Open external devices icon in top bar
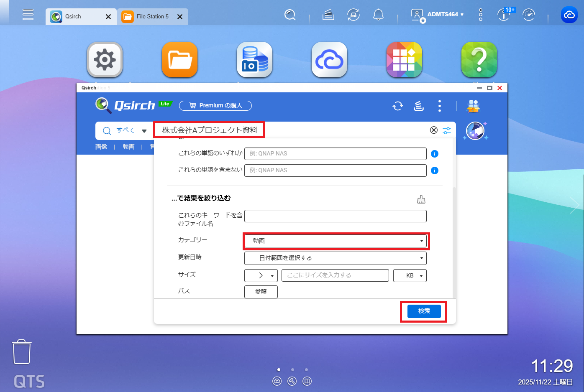Image resolution: width=584 pixels, height=392 pixels. tap(353, 15)
